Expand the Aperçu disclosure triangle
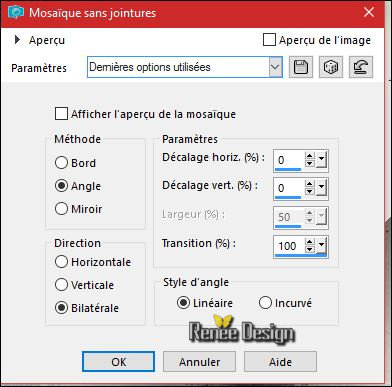The height and width of the screenshot is (387, 392). pos(17,40)
